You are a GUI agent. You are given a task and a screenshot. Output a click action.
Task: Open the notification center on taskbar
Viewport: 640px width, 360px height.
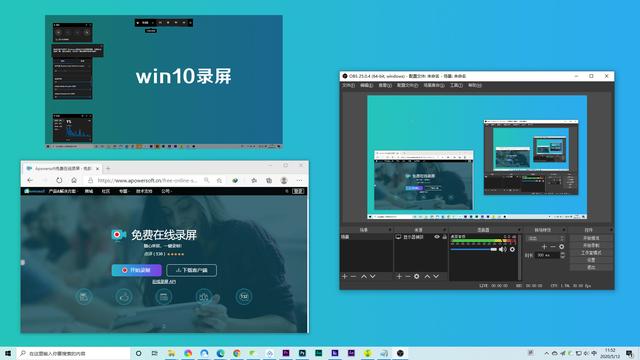click(x=630, y=353)
